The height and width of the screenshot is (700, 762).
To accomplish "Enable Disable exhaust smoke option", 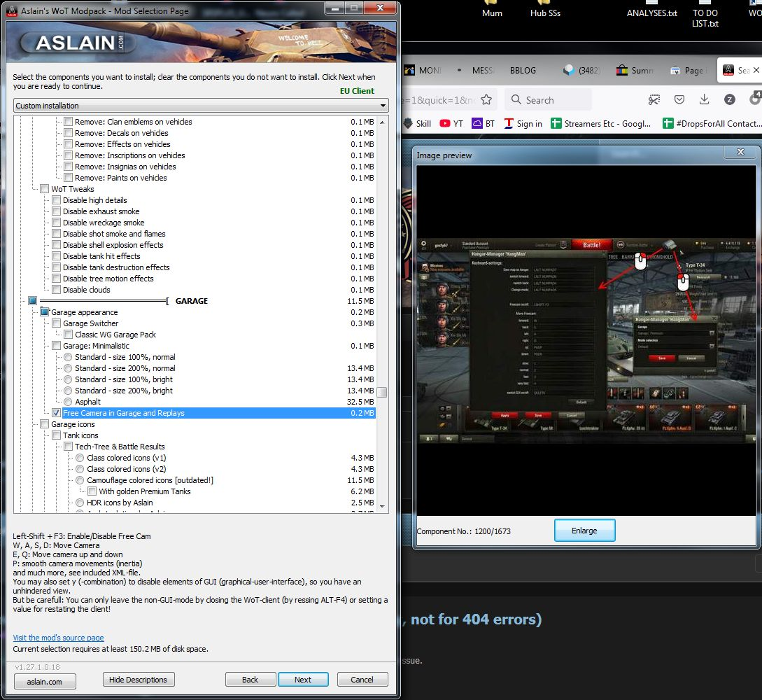I will pyautogui.click(x=57, y=211).
